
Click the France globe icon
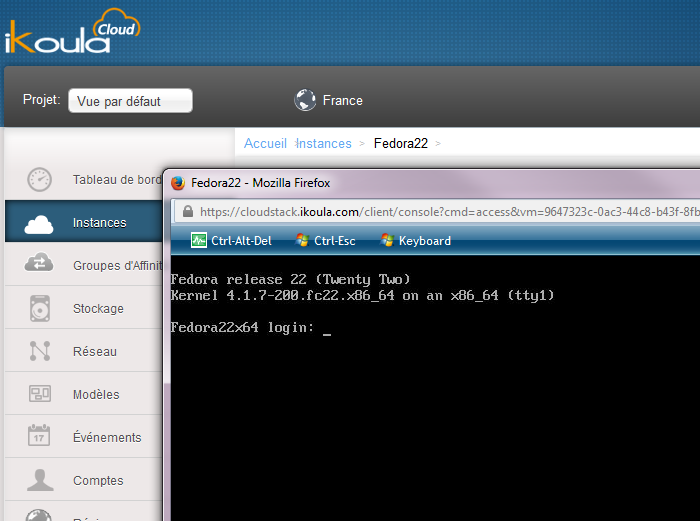pyautogui.click(x=305, y=100)
